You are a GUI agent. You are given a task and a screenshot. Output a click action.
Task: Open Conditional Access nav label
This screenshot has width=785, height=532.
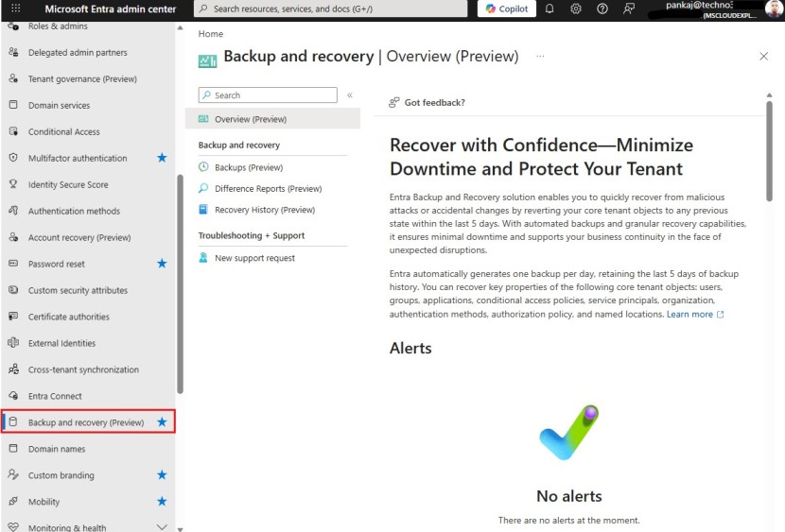click(63, 131)
